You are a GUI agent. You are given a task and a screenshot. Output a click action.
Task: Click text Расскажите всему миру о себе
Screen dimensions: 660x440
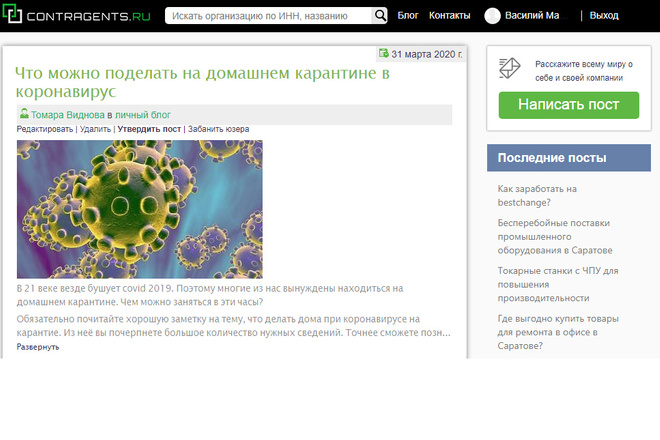(x=584, y=71)
